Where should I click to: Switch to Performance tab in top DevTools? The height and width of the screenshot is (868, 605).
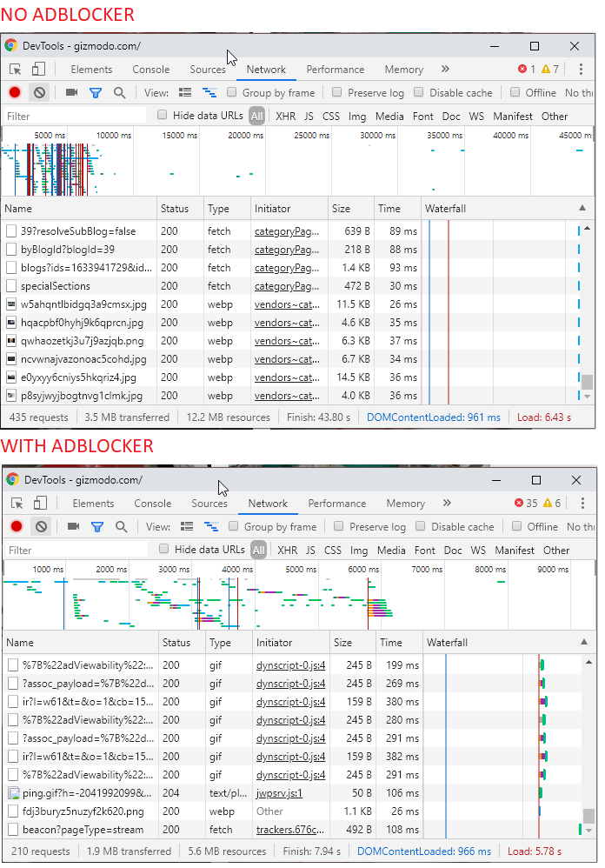336,70
